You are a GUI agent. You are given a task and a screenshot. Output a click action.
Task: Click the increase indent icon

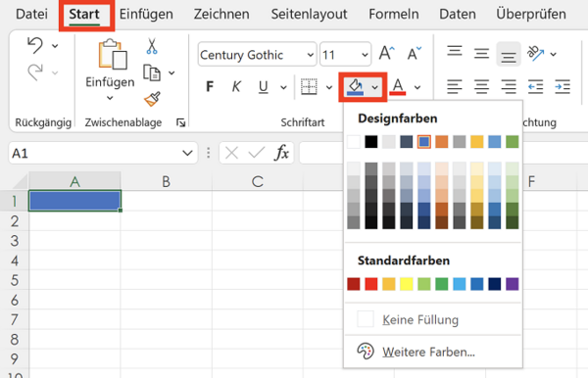pos(563,87)
